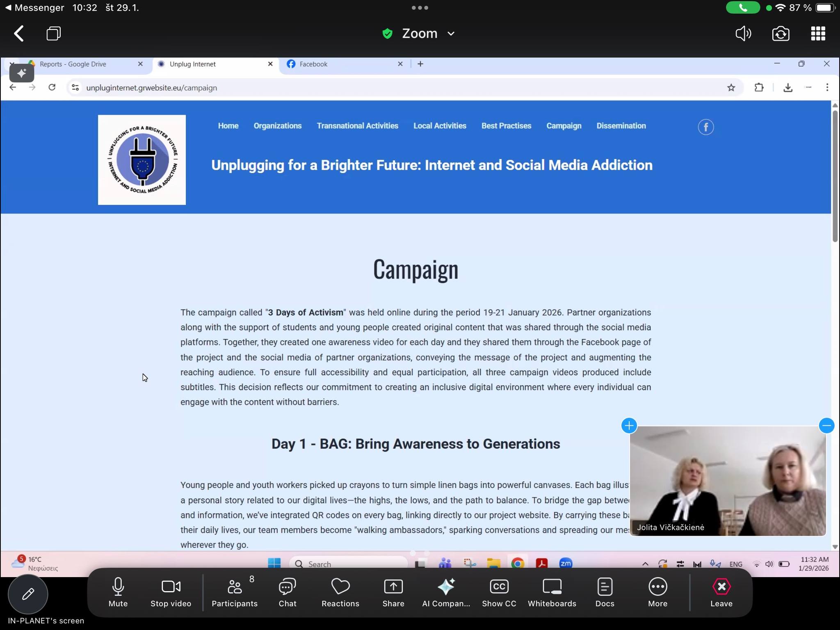
Task: Tap the back arrow at top left
Action: 19,34
